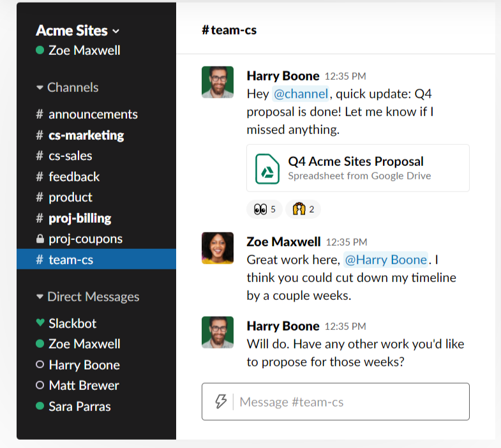Switch to the announcements channel

(93, 114)
